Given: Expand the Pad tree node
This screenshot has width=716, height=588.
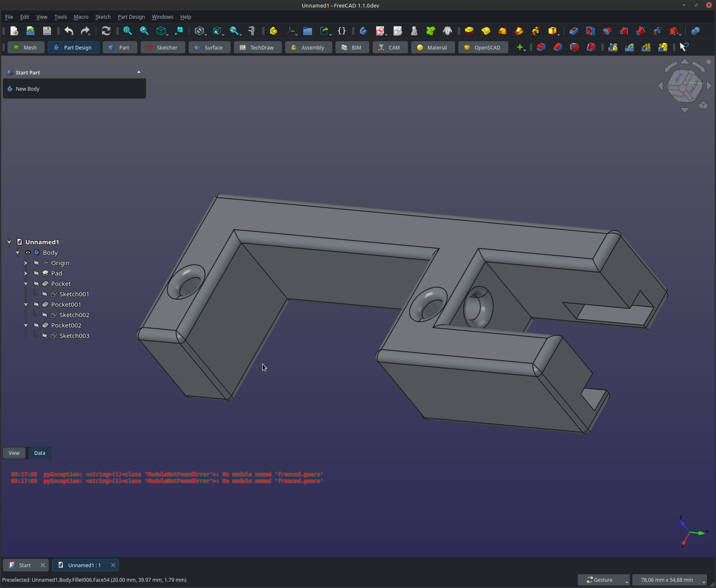Looking at the screenshot, I should [x=26, y=273].
